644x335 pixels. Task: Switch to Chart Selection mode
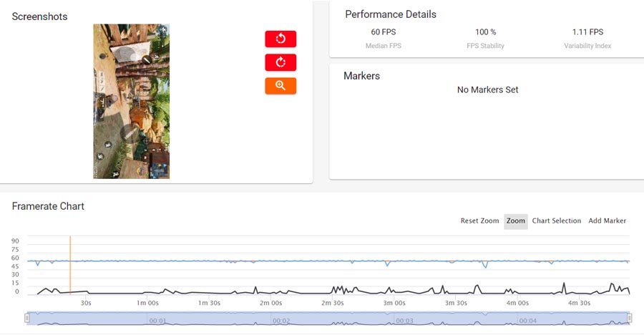coord(556,220)
